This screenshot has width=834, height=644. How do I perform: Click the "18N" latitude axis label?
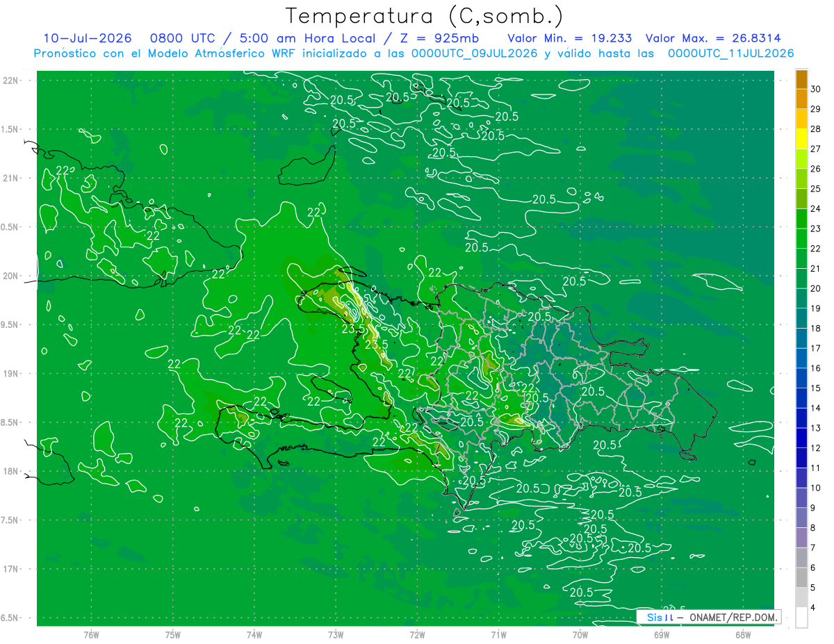10,472
